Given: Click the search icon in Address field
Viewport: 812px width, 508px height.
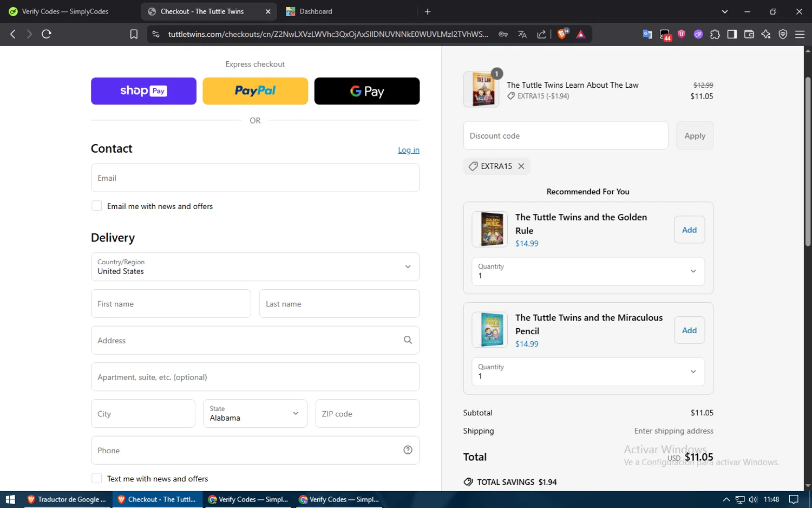Looking at the screenshot, I should (408, 340).
